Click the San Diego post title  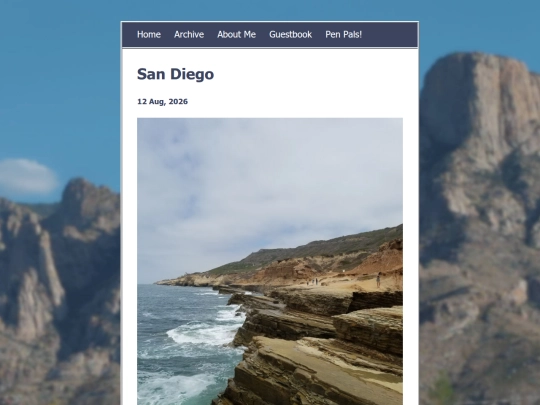(x=175, y=74)
